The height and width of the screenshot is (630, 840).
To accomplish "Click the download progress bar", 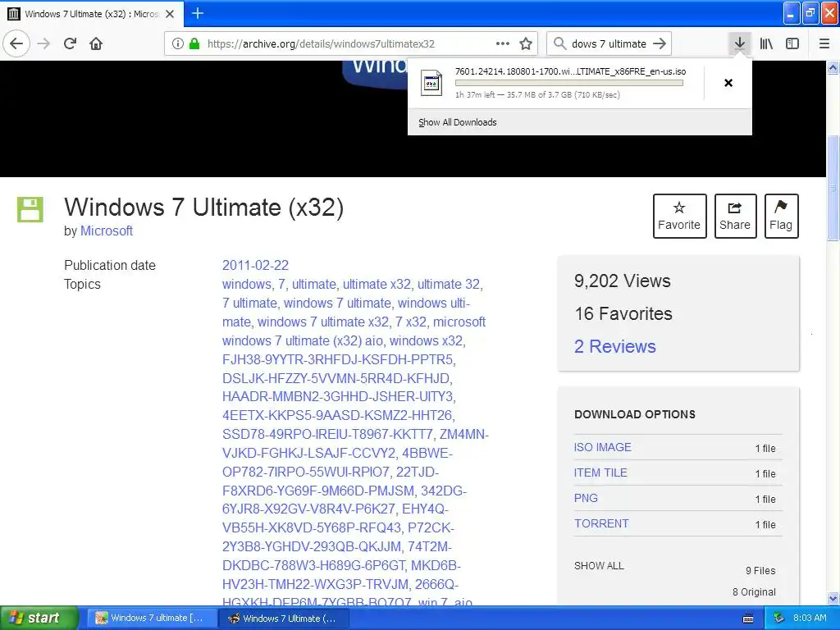I will coord(569,83).
